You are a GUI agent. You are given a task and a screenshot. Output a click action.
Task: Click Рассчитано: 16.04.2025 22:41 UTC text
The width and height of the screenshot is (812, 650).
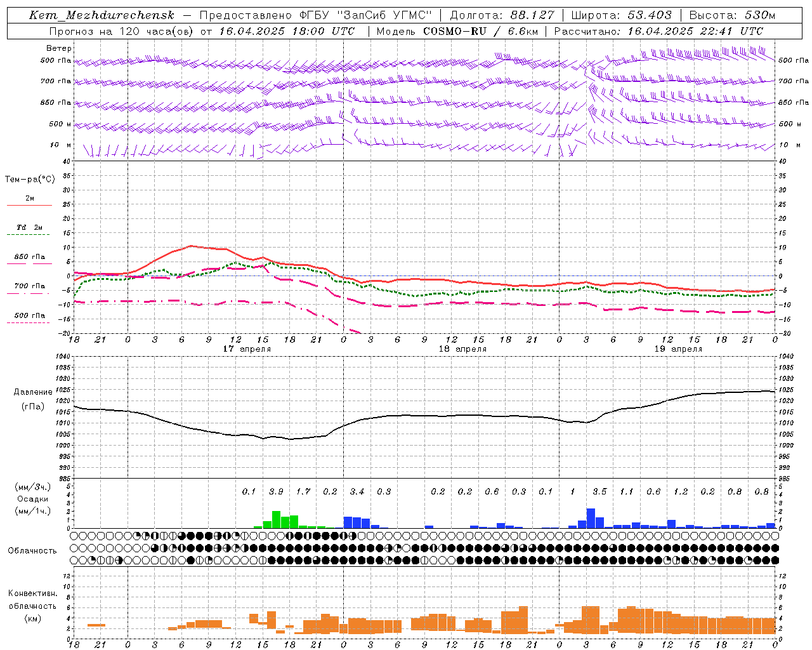(x=658, y=31)
